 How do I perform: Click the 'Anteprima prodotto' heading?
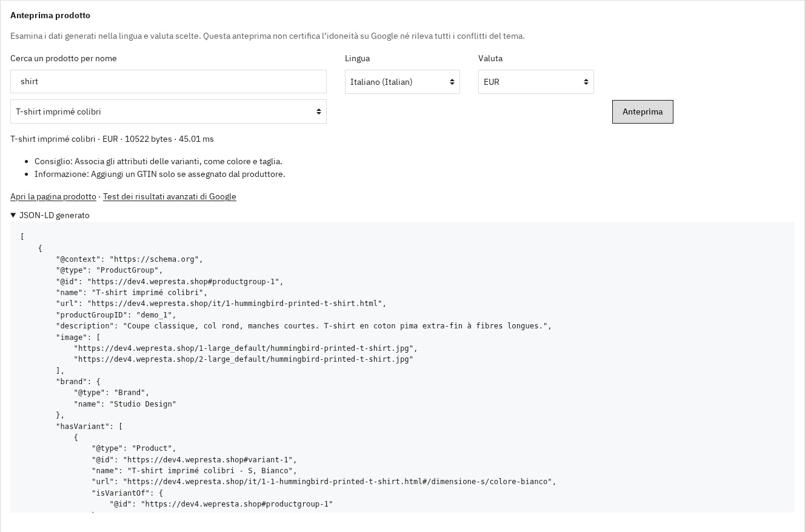click(x=50, y=15)
